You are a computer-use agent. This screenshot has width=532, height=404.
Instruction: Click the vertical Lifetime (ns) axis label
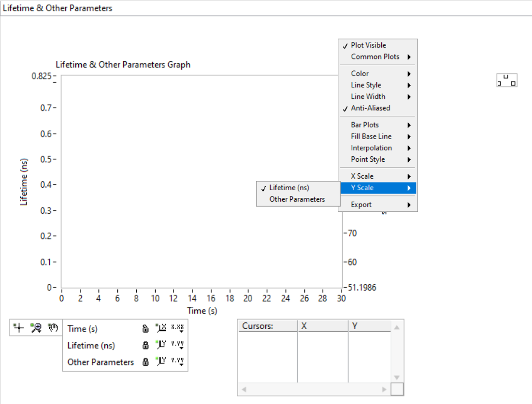(x=23, y=182)
